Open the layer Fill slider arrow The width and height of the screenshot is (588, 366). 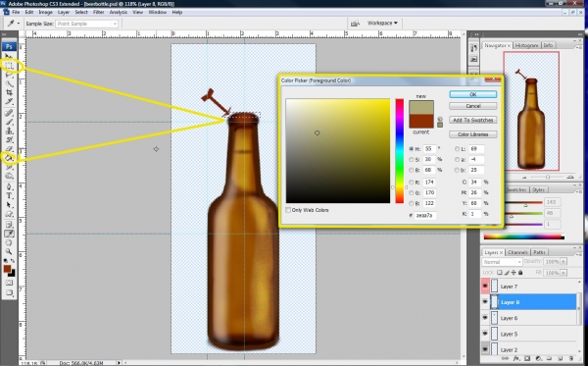pos(563,273)
